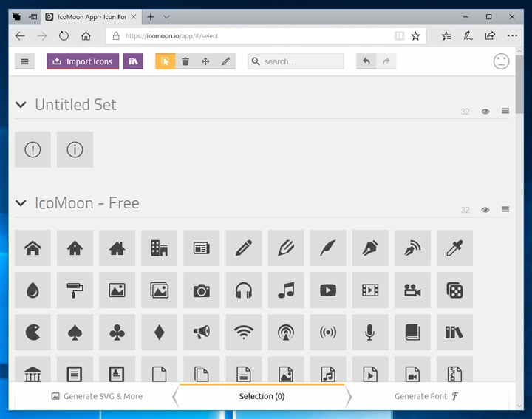This screenshot has width=532, height=419.
Task: Activate the Remove trash tool
Action: (x=185, y=61)
